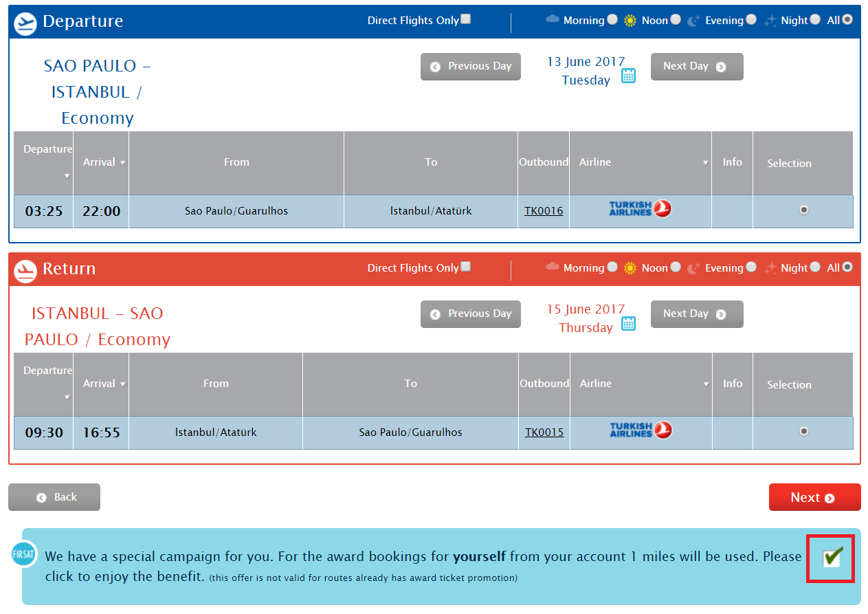Select the 03:25 TK0016 flight radio button
Screen dimensions: 868x614
[x=804, y=210]
